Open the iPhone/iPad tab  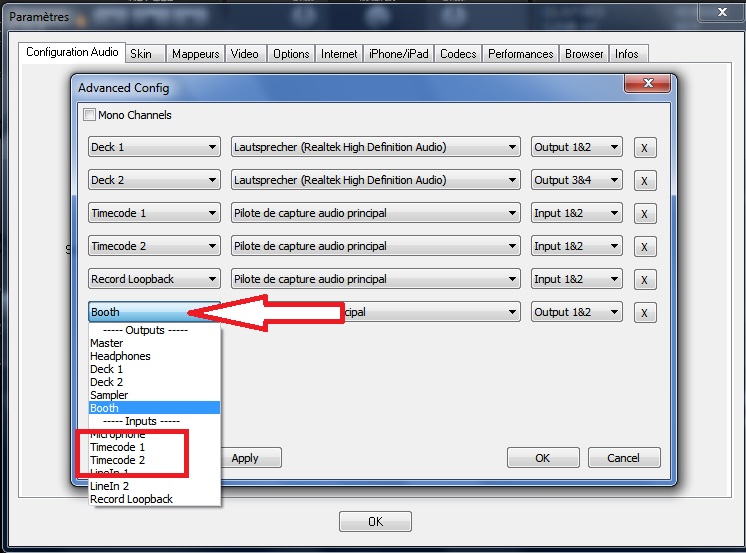(x=399, y=54)
